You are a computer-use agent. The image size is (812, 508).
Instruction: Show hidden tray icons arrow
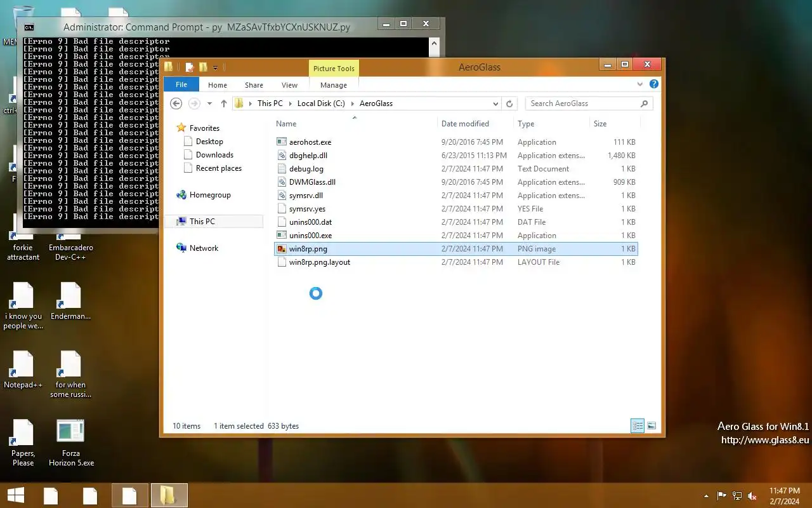click(706, 495)
